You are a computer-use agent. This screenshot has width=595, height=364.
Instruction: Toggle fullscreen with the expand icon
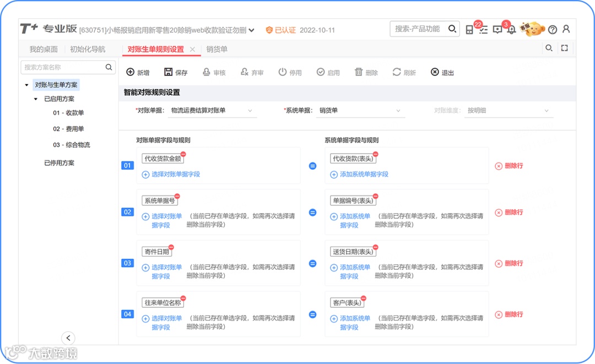coord(565,48)
